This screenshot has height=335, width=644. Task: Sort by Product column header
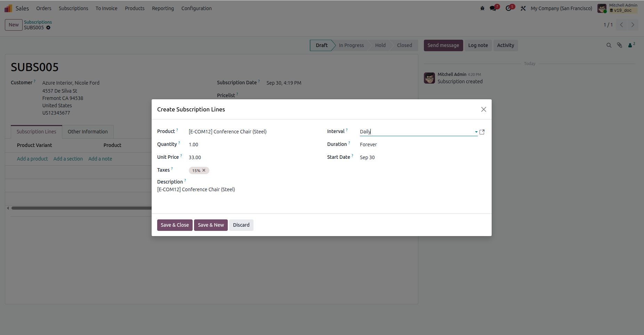tap(112, 145)
